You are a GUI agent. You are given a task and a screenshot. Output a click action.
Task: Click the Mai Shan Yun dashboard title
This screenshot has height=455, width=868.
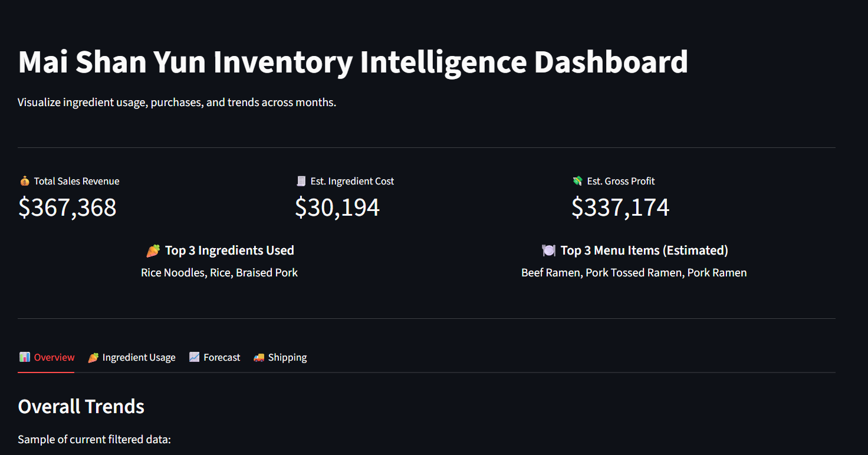353,62
